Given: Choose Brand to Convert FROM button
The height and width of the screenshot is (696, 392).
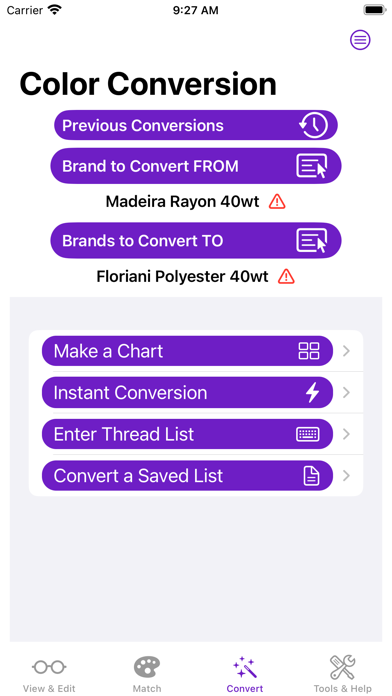Looking at the screenshot, I should (196, 166).
